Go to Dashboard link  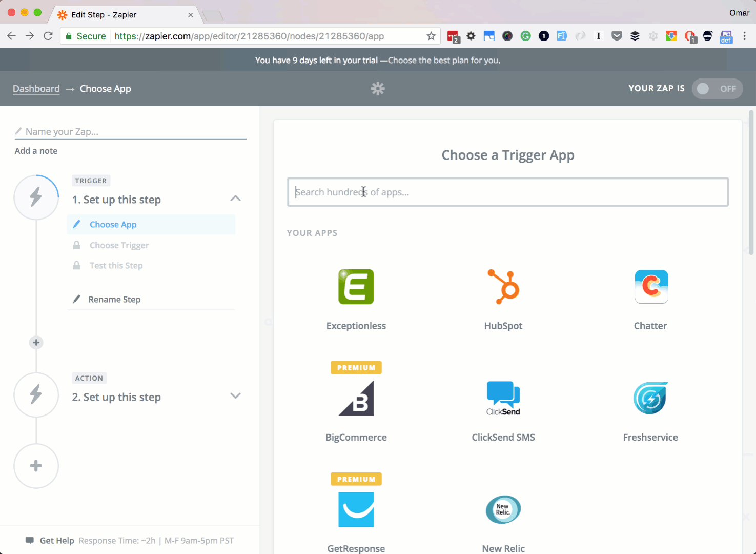36,88
